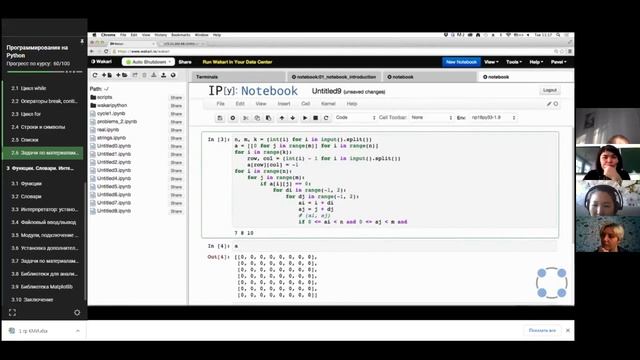Open cycle1.ipynb file
640x360 pixels.
(111, 113)
